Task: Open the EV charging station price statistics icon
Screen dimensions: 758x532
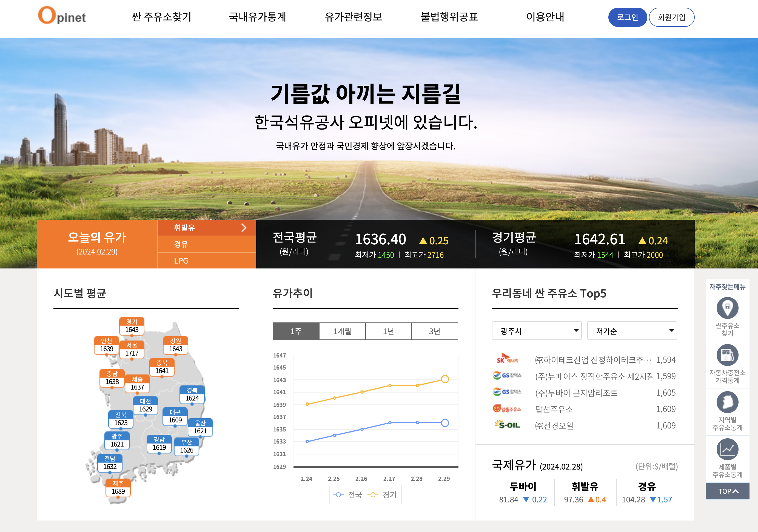Action: (727, 355)
